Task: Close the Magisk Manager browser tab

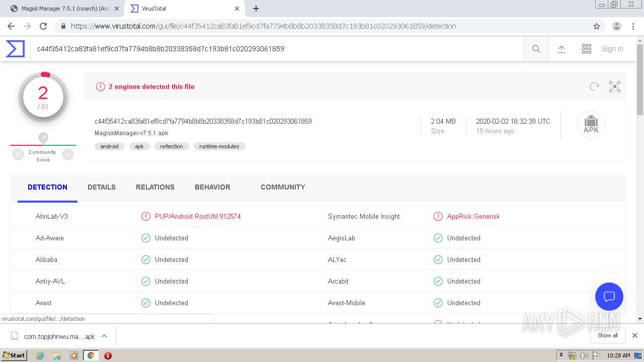Action: pos(117,9)
